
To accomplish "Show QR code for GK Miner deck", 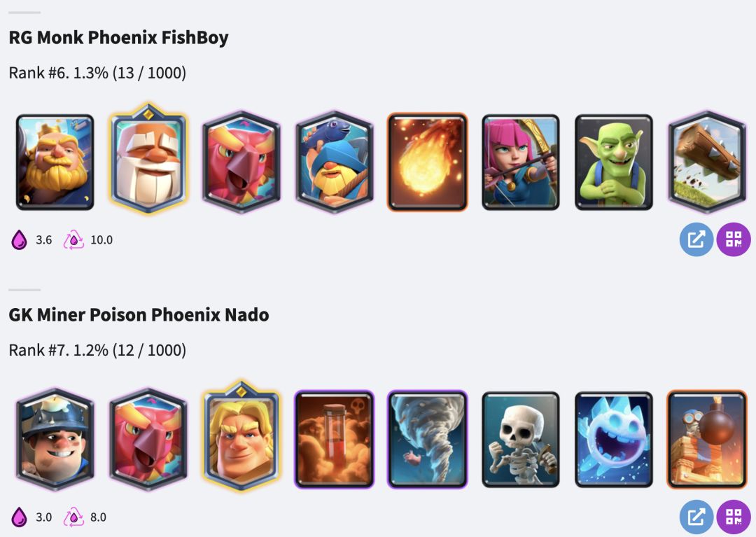I will pyautogui.click(x=734, y=517).
